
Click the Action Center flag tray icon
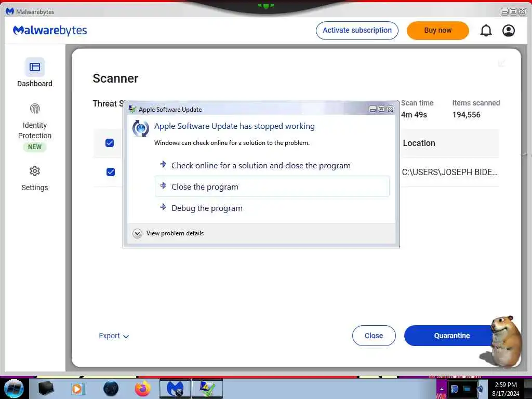[455, 389]
